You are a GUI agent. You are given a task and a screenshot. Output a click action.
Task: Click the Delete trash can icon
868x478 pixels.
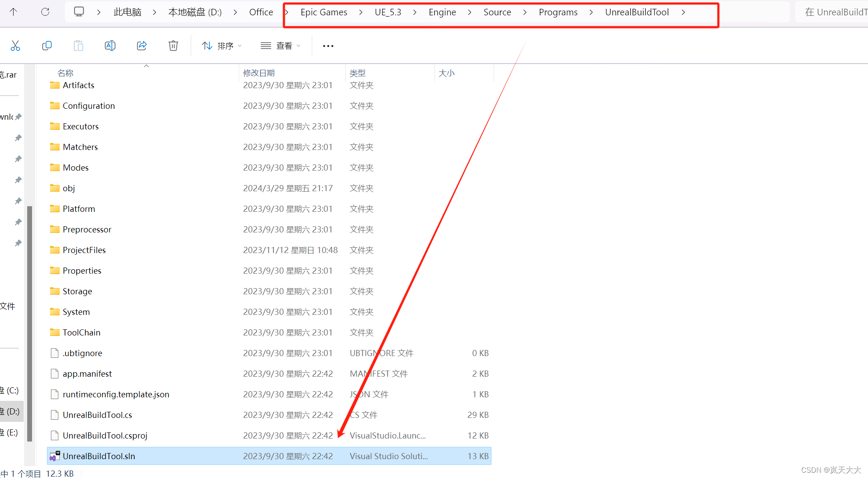173,46
